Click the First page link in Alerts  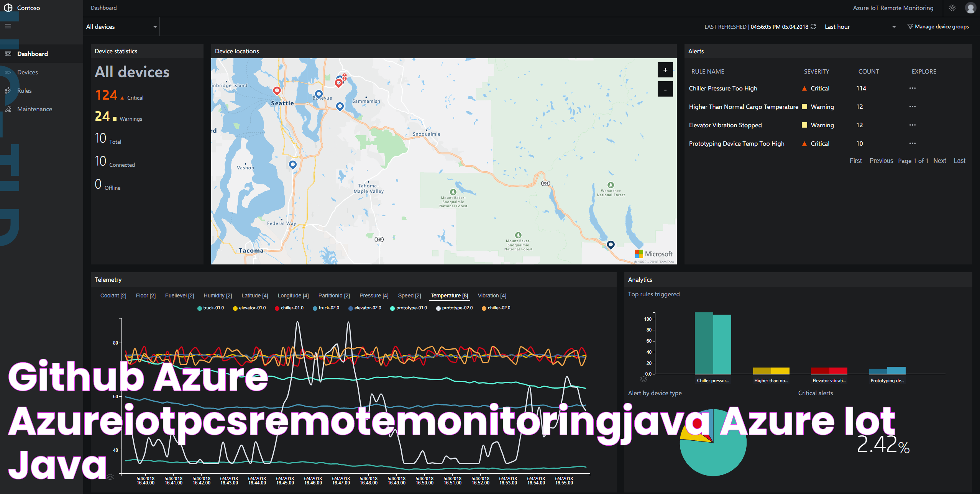point(855,161)
